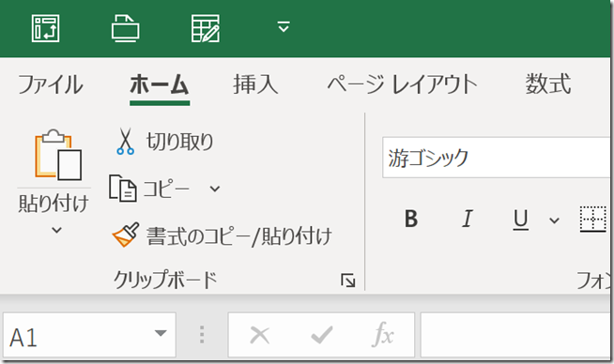Open the クリップボード dialog launcher
This screenshot has height=364, width=614.
[347, 281]
